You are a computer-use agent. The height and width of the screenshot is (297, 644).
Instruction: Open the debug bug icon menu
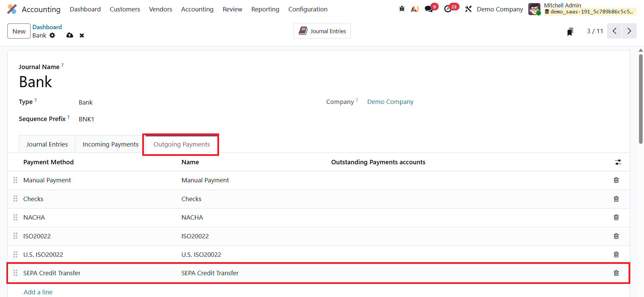[402, 9]
